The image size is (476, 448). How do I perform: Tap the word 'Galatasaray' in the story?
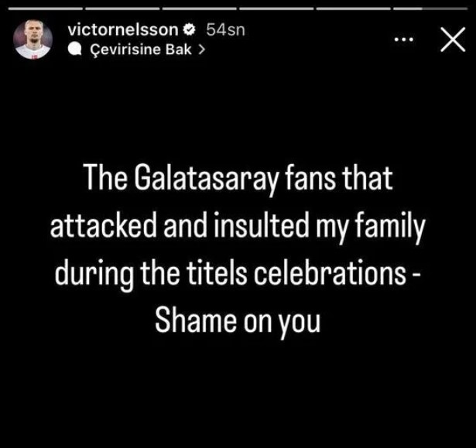click(x=206, y=179)
